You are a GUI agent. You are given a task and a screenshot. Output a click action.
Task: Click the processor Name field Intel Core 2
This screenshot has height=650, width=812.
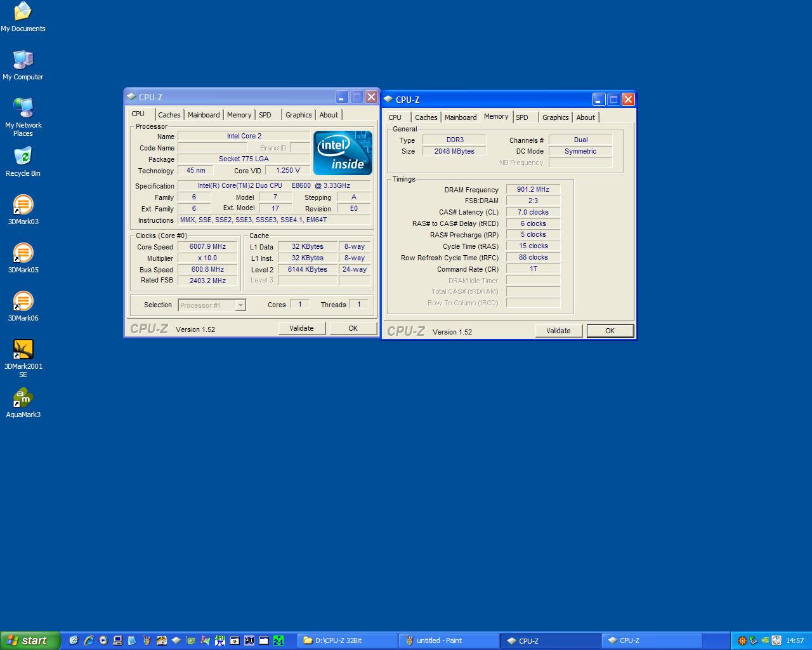coord(244,136)
